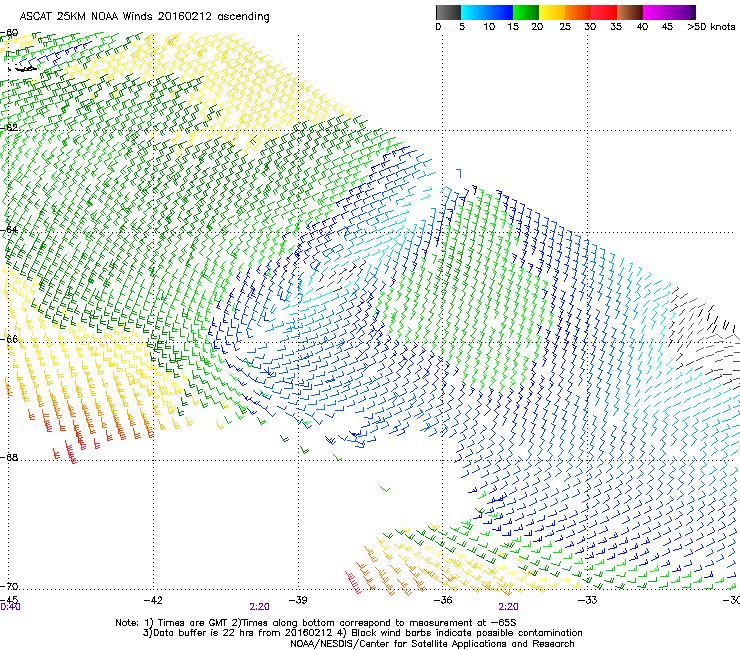Click the '25' legend scale label

565,26
